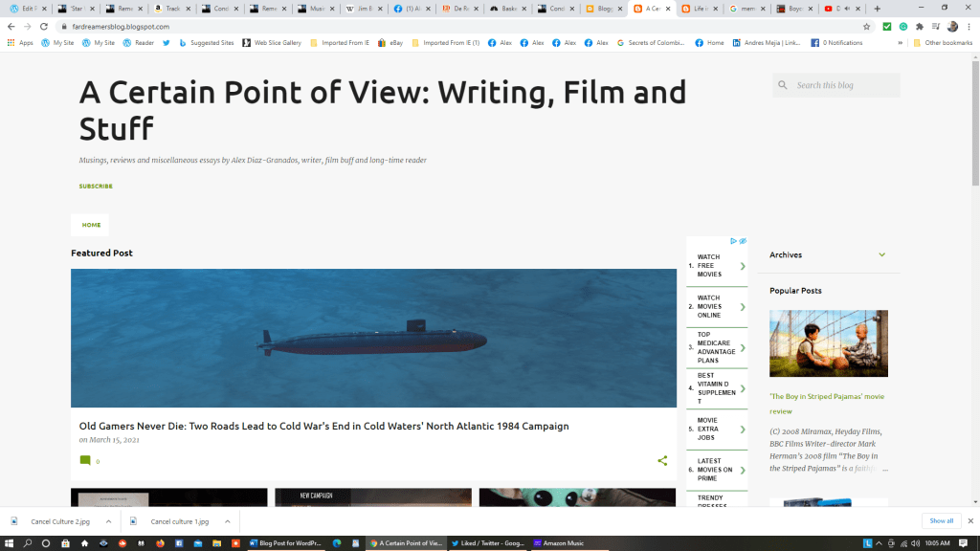This screenshot has width=980, height=551.
Task: Click the share icon under featured post
Action: point(662,461)
